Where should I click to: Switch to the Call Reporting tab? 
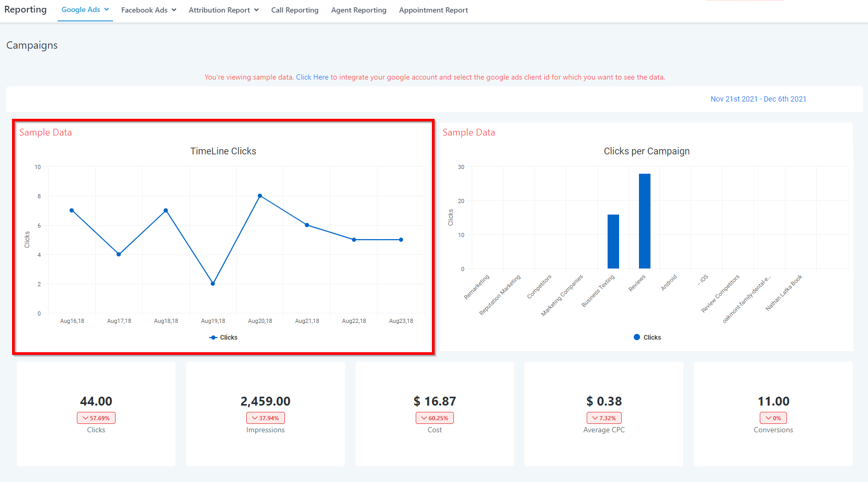pos(294,10)
